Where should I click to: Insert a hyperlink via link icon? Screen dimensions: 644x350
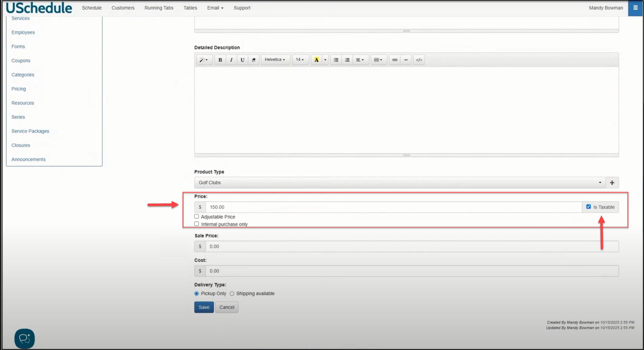tap(395, 60)
